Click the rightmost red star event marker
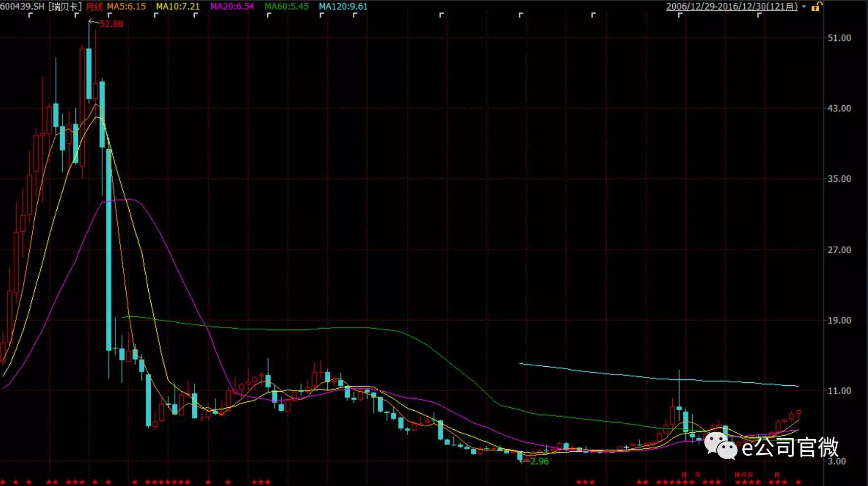The width and height of the screenshot is (868, 486). click(798, 482)
